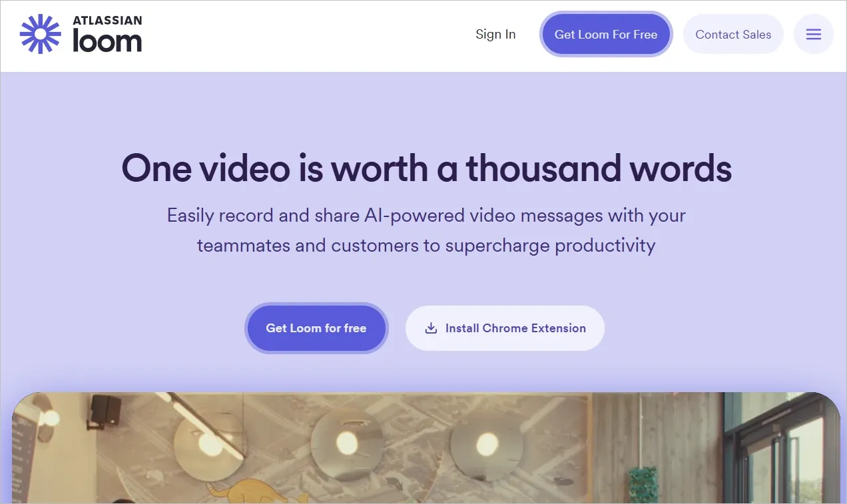
Task: Click the Loom starburst logo icon
Action: click(x=41, y=34)
